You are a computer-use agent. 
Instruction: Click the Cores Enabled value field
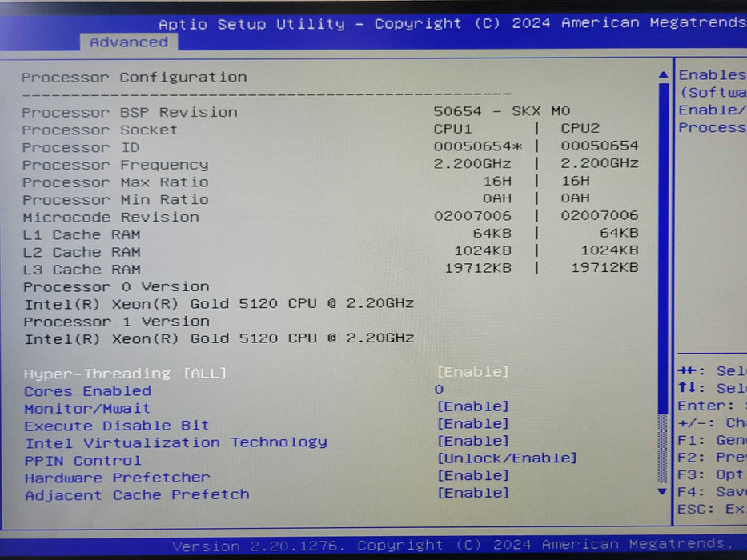[440, 390]
